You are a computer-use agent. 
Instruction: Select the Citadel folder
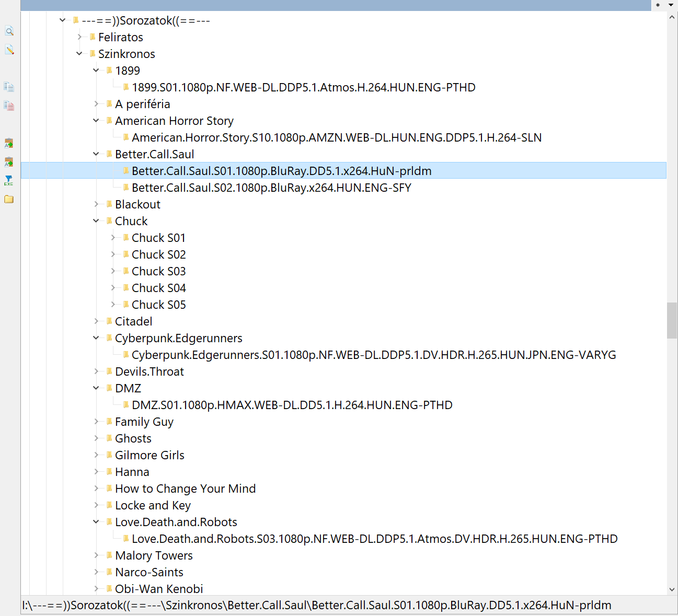point(134,321)
